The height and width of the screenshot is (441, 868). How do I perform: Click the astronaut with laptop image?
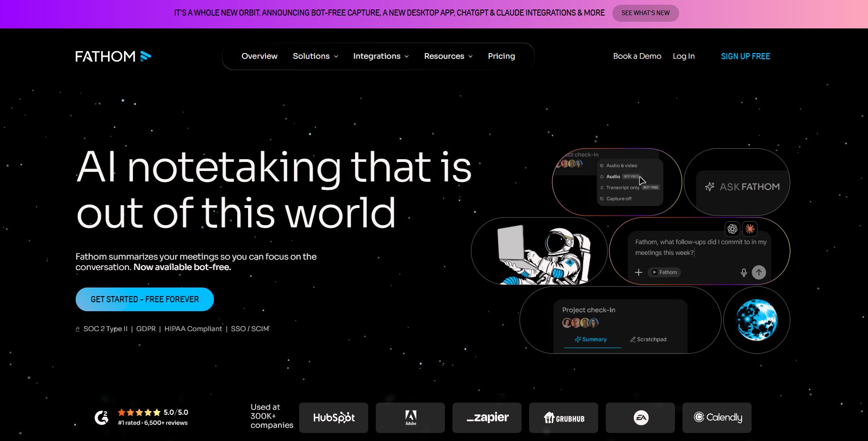(x=544, y=254)
